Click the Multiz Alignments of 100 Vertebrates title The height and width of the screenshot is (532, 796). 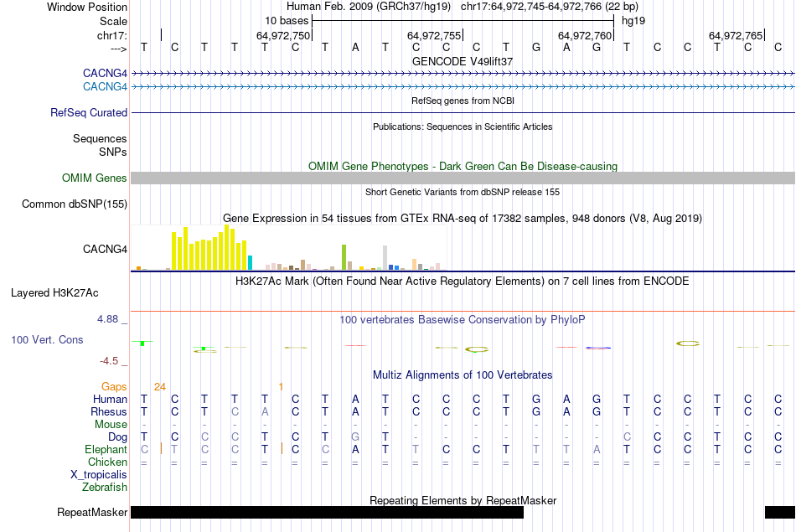[463, 375]
